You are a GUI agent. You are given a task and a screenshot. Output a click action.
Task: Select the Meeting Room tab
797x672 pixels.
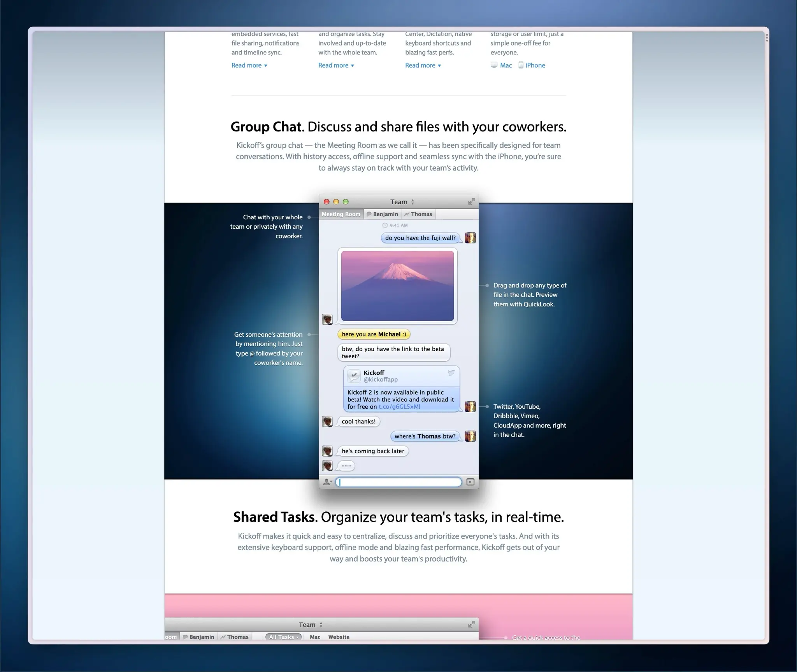341,214
